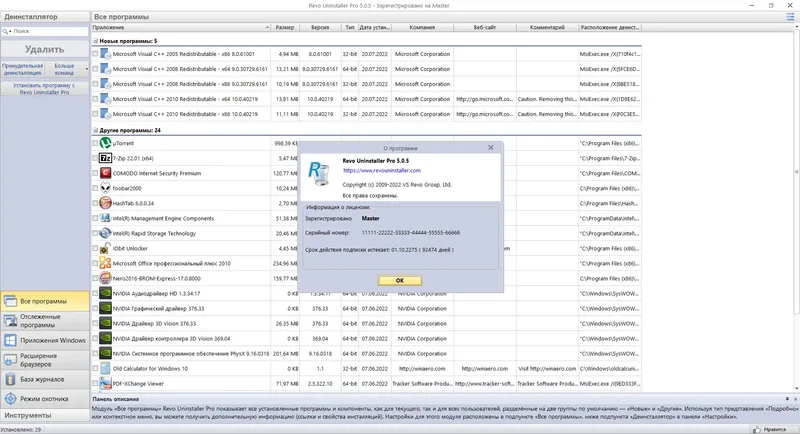Check the Microsoft Office 2010 checkbox
The height and width of the screenshot is (434, 800).
[95, 263]
